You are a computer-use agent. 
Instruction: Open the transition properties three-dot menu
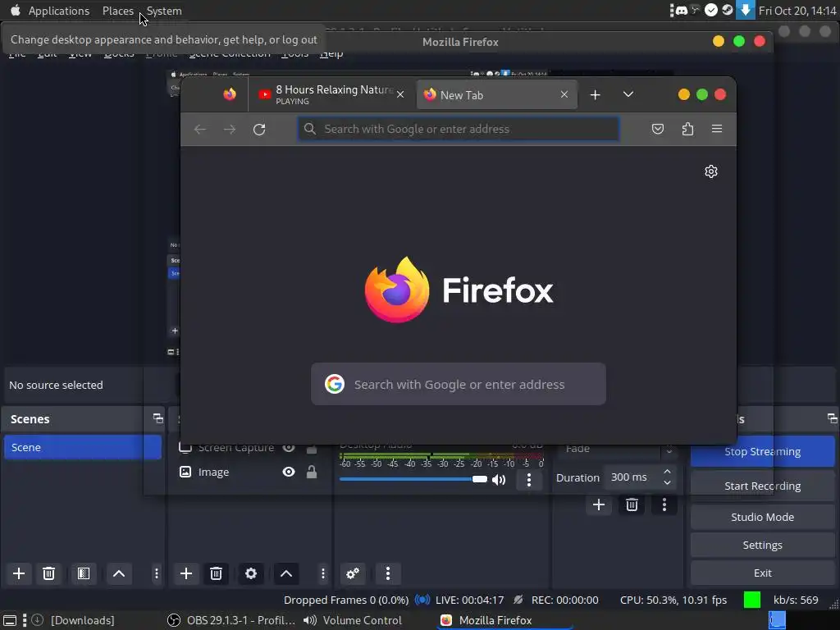[x=664, y=504]
